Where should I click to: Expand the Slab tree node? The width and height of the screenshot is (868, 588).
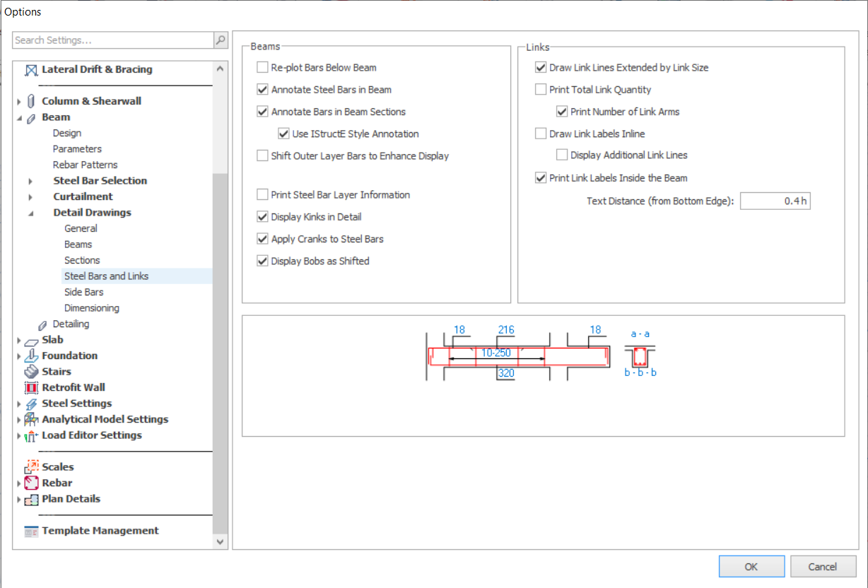(x=19, y=341)
